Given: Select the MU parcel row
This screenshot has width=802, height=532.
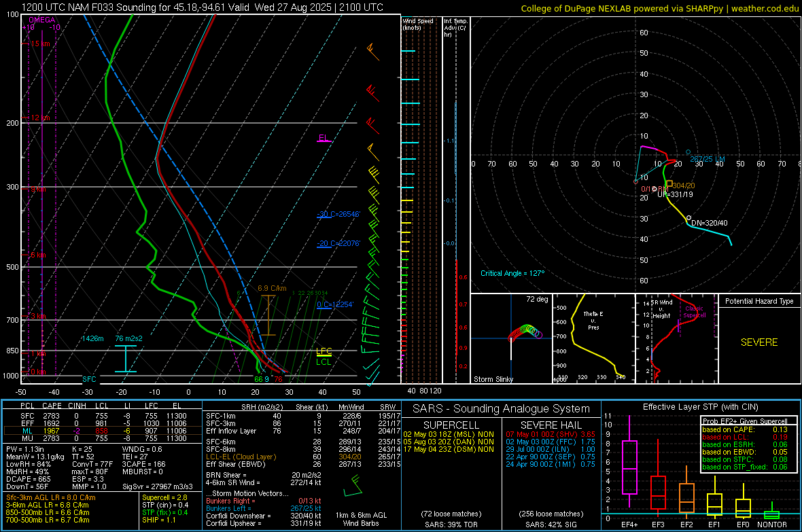Looking at the screenshot, I should 103,438.
